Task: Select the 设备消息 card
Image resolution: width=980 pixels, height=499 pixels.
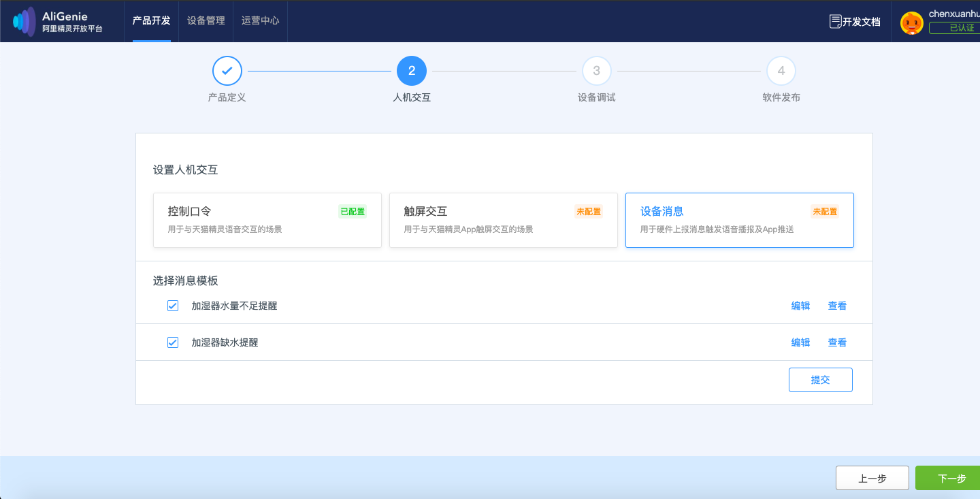Action: (x=740, y=220)
